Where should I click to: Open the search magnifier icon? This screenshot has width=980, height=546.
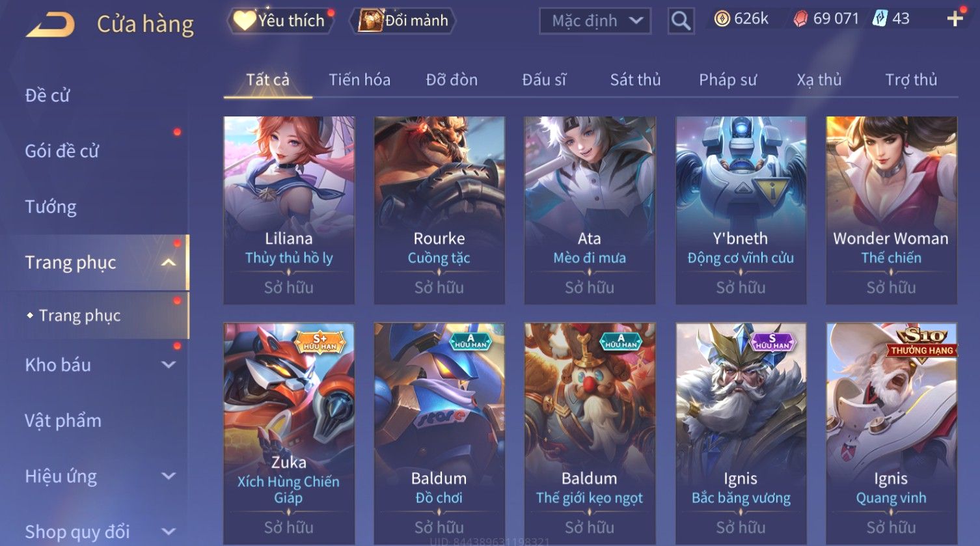click(681, 21)
